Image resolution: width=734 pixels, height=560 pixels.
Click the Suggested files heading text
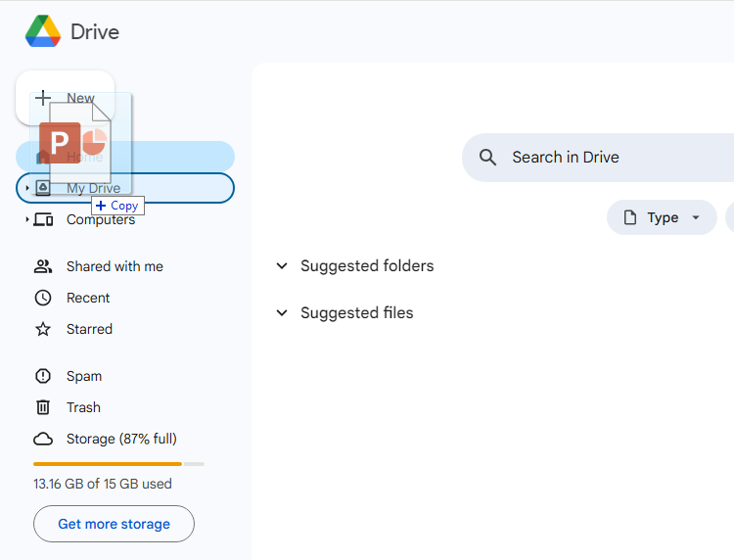[356, 312]
